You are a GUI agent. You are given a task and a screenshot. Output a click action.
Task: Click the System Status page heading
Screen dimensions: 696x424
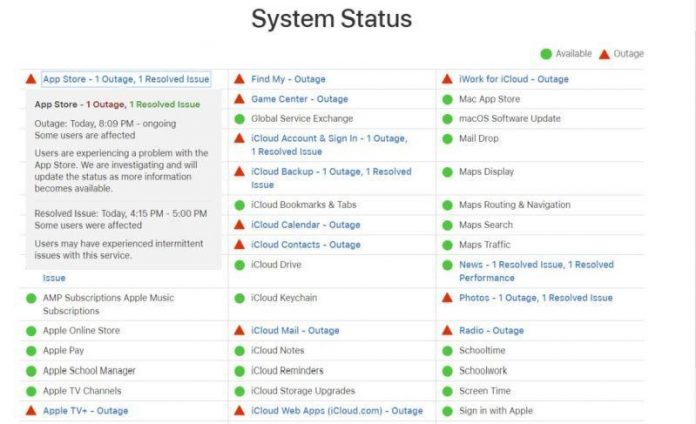point(331,18)
